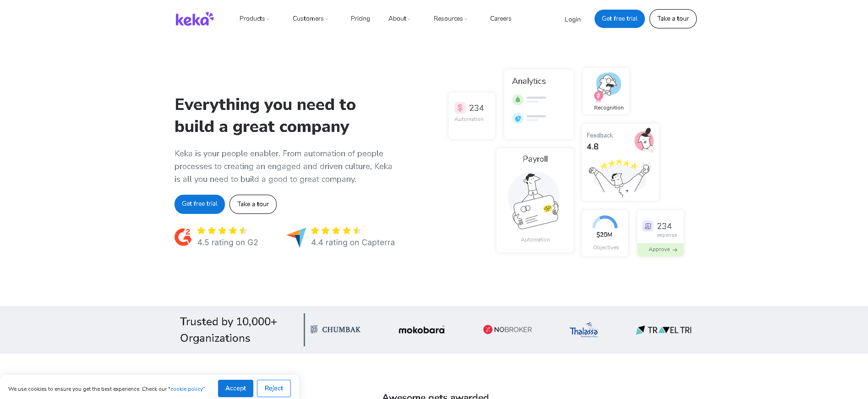Click the Capterra logo icon
Screen dimensions: 868x399
(296, 237)
